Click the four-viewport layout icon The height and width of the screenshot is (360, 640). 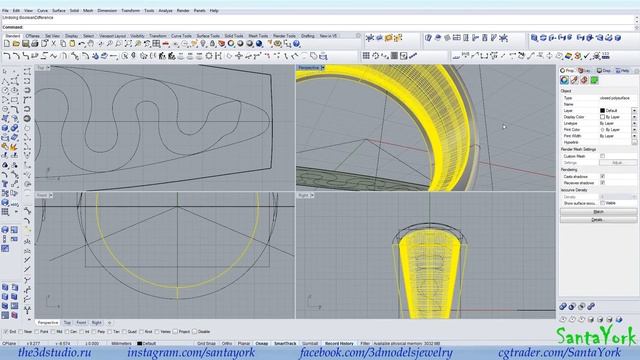156,44
